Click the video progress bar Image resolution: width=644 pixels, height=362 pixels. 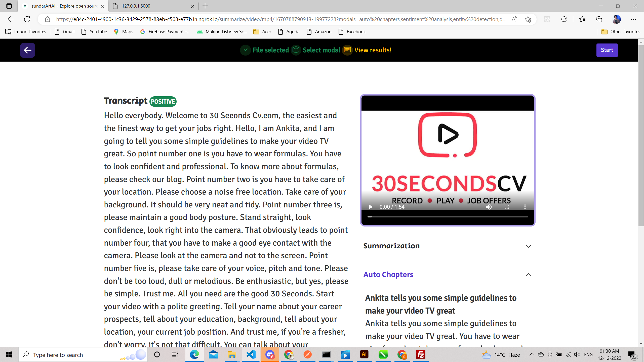(448, 216)
